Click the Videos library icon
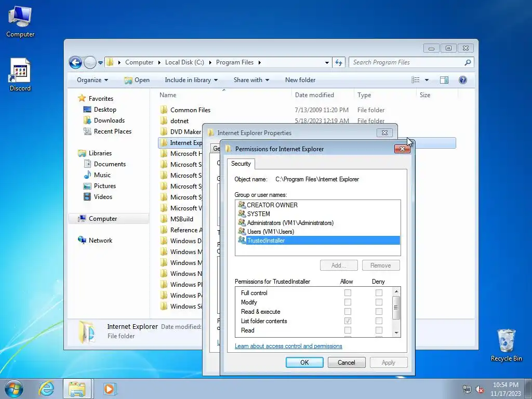 (x=87, y=197)
